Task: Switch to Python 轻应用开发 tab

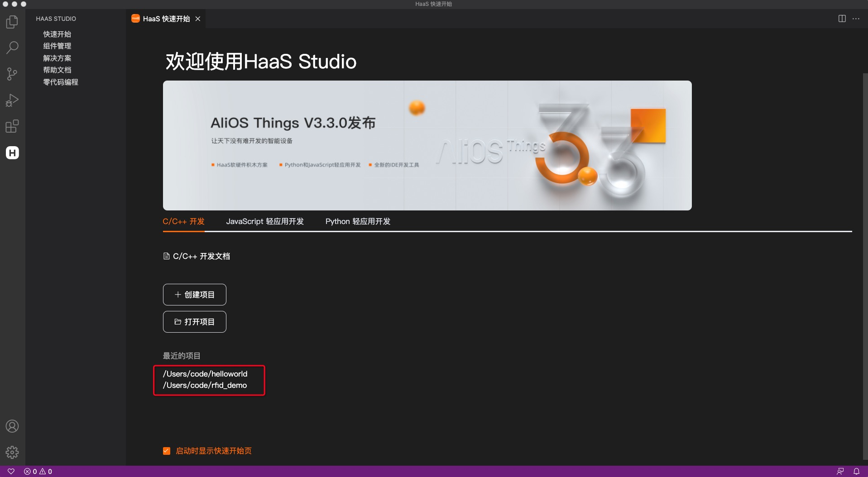Action: click(x=358, y=221)
